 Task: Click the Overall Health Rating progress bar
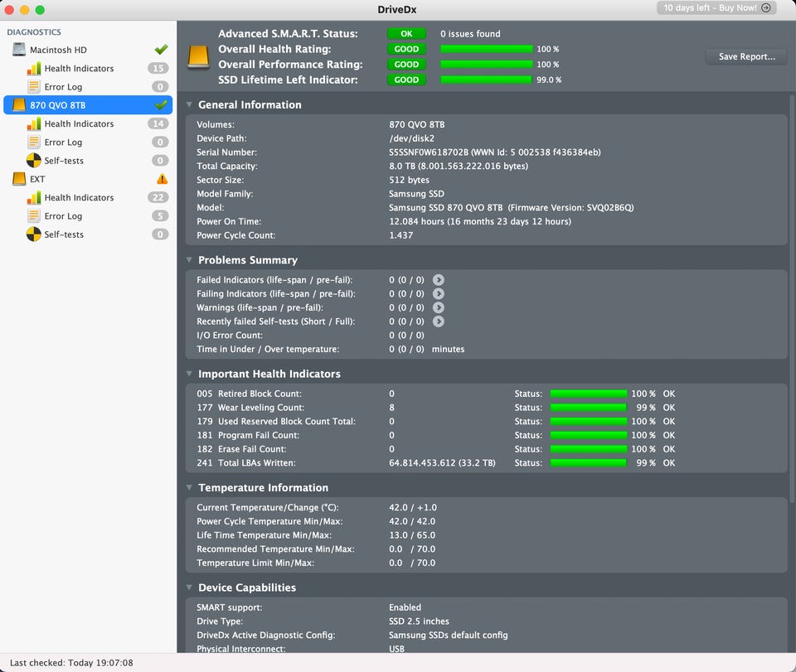tap(487, 49)
